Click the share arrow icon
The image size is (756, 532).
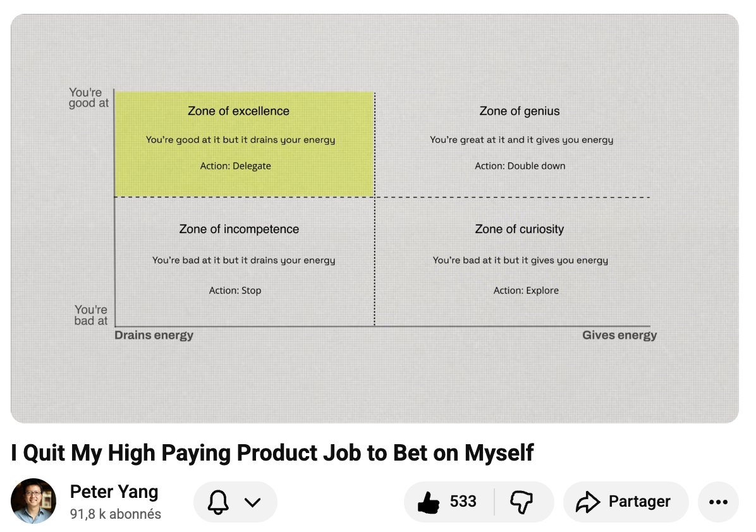(588, 502)
